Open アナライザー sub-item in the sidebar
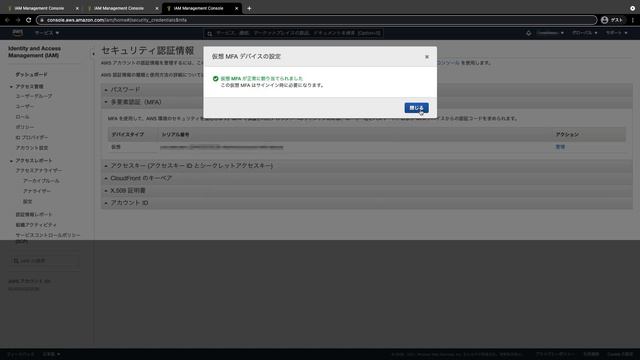This screenshot has height=360, width=640. coord(37,191)
